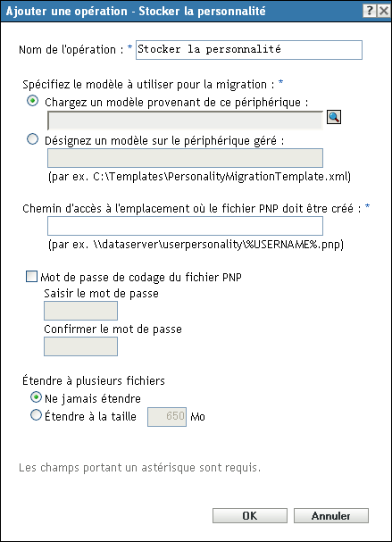Viewport: 392px width, 542px height.
Task: Select 'Désignez un modèle sur le périphérique géré'
Action: point(32,139)
